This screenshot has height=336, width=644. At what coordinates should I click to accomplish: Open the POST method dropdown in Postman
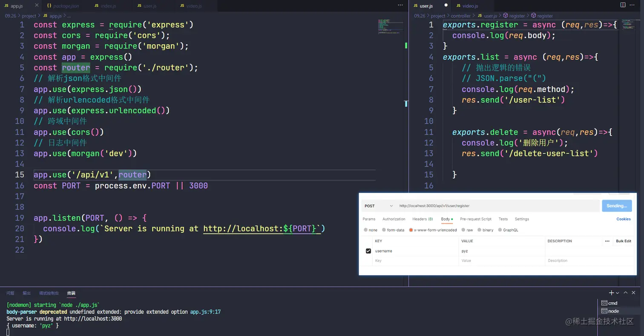click(x=379, y=206)
